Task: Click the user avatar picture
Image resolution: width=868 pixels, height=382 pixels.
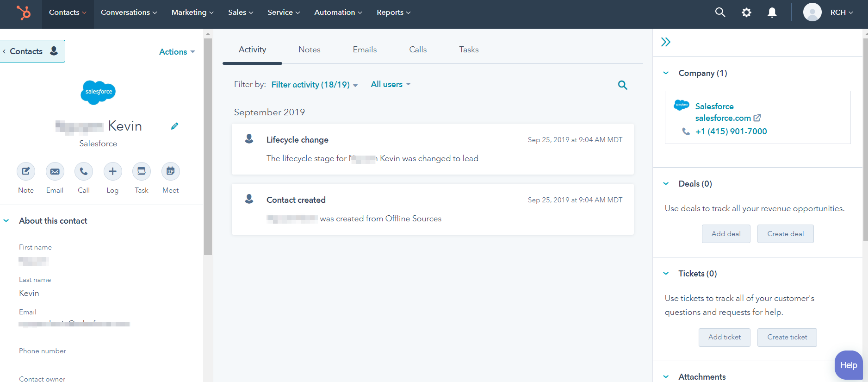Action: pos(812,13)
